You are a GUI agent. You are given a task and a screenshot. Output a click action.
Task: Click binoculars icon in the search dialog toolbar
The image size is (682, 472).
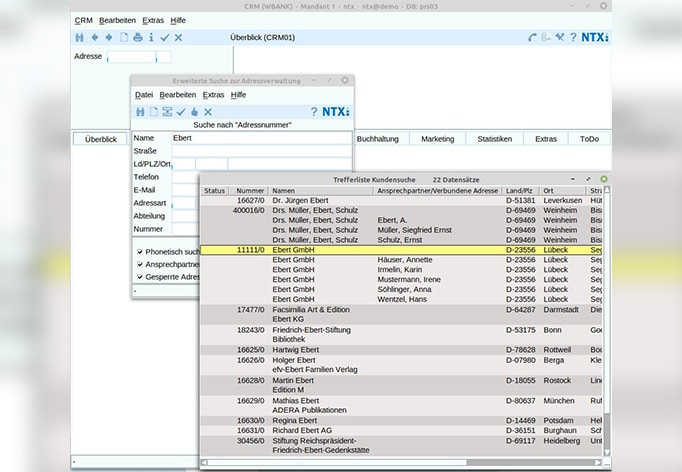(x=140, y=112)
